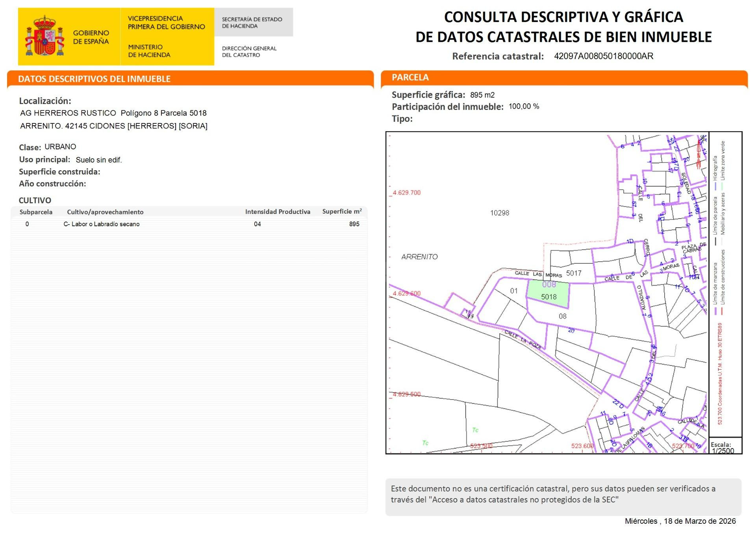This screenshot has height=534, width=756.
Task: Select address line 'AG HERREROS RUSTICO Polígono 8 Parcela 5018'
Action: tap(113, 113)
